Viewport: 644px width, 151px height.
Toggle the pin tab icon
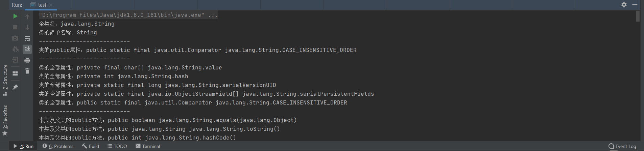coord(15,87)
